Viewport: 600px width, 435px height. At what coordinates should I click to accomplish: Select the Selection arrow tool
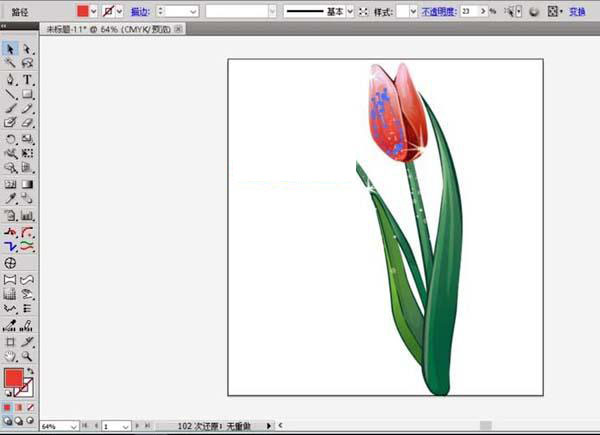10,49
